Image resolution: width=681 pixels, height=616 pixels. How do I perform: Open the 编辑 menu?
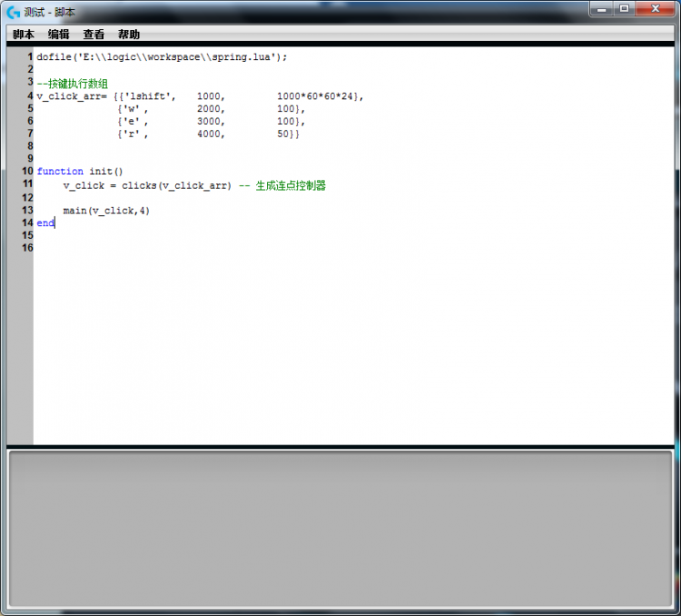coord(58,35)
